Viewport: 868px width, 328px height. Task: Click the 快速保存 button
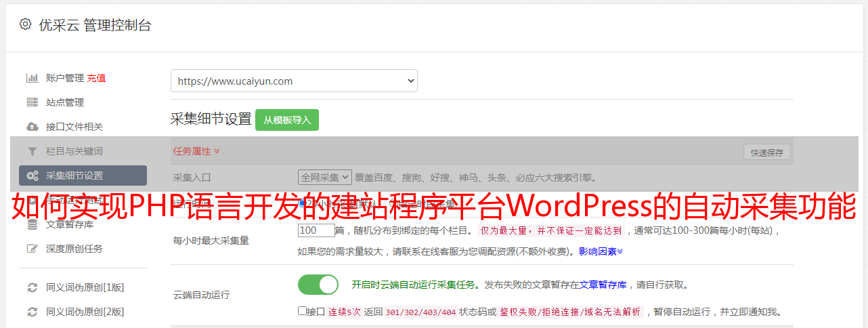pos(767,152)
